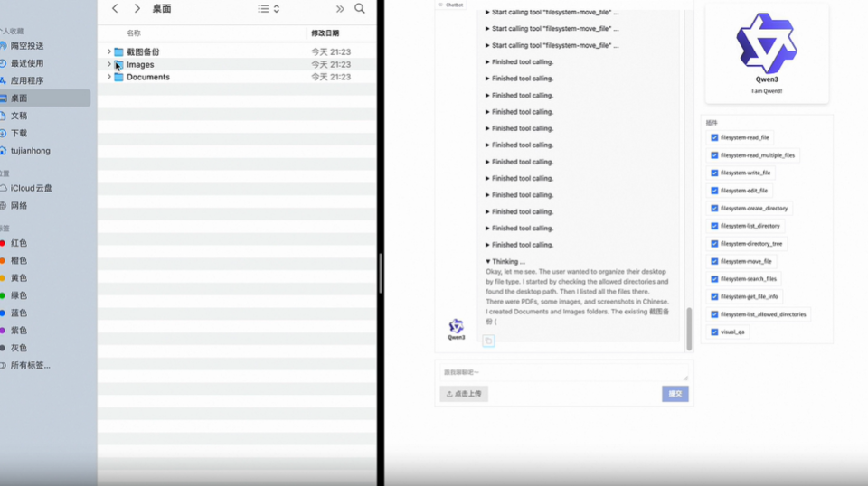This screenshot has width=868, height=486.
Task: Click the 点击上传 upload button
Action: [x=464, y=394]
